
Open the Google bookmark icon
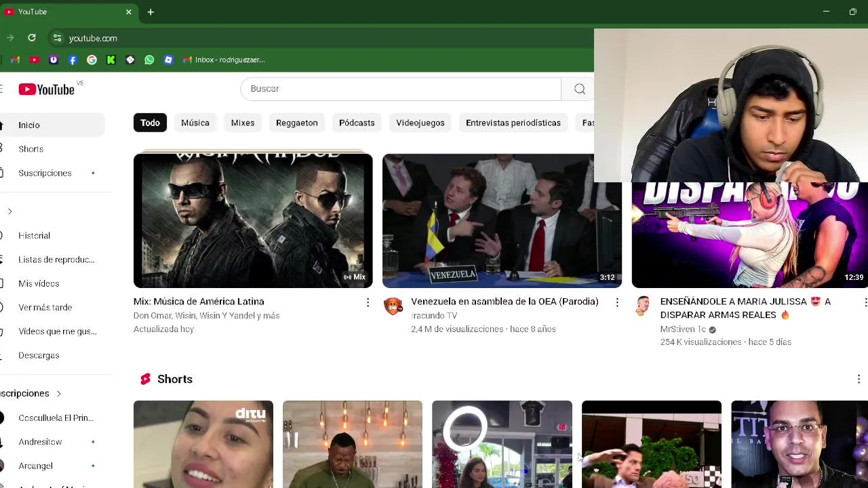(92, 60)
